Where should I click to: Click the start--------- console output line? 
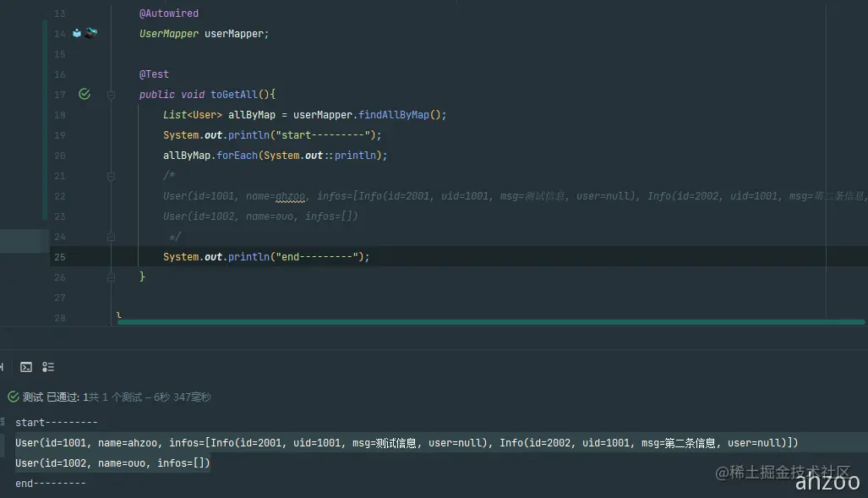(x=57, y=423)
